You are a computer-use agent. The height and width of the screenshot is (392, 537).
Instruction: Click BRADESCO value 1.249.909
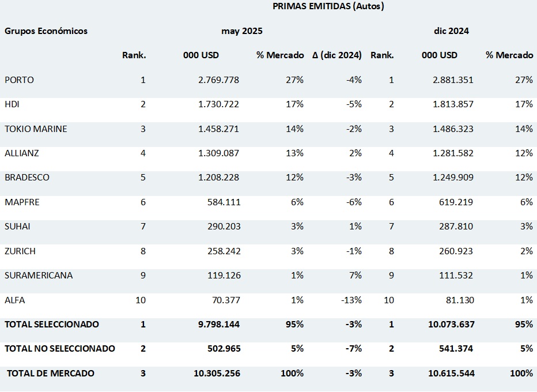click(x=453, y=177)
